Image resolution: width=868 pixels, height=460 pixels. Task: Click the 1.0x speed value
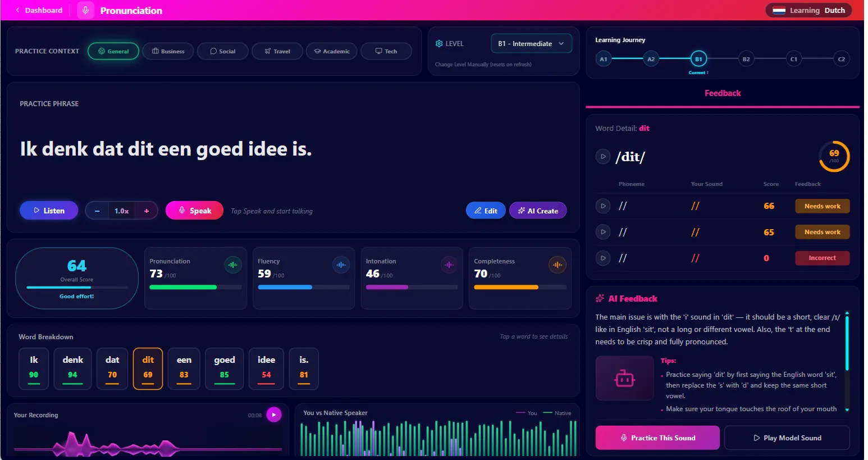point(122,211)
